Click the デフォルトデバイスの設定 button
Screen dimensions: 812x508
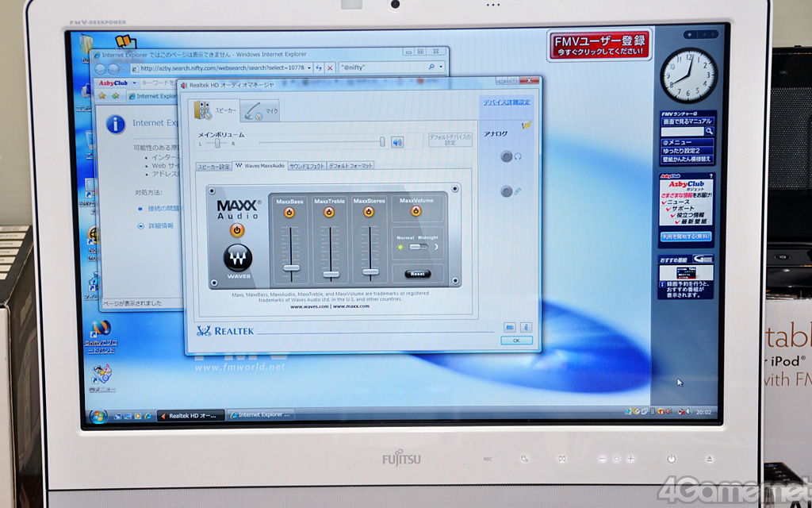point(450,140)
